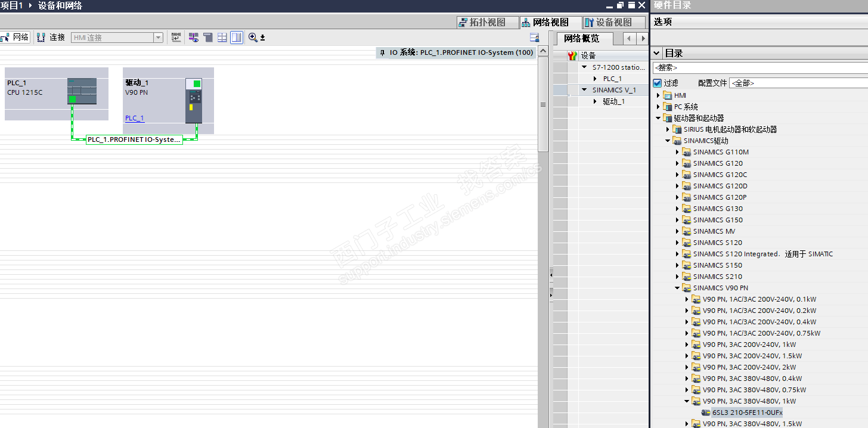The width and height of the screenshot is (868, 428).
Task: Click the 搜索 catalog search field
Action: 760,68
